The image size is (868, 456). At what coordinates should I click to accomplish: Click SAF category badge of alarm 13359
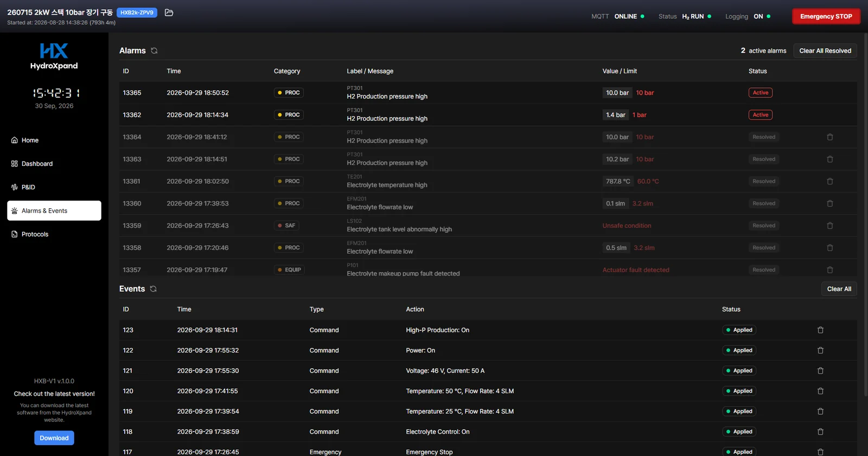(286, 226)
